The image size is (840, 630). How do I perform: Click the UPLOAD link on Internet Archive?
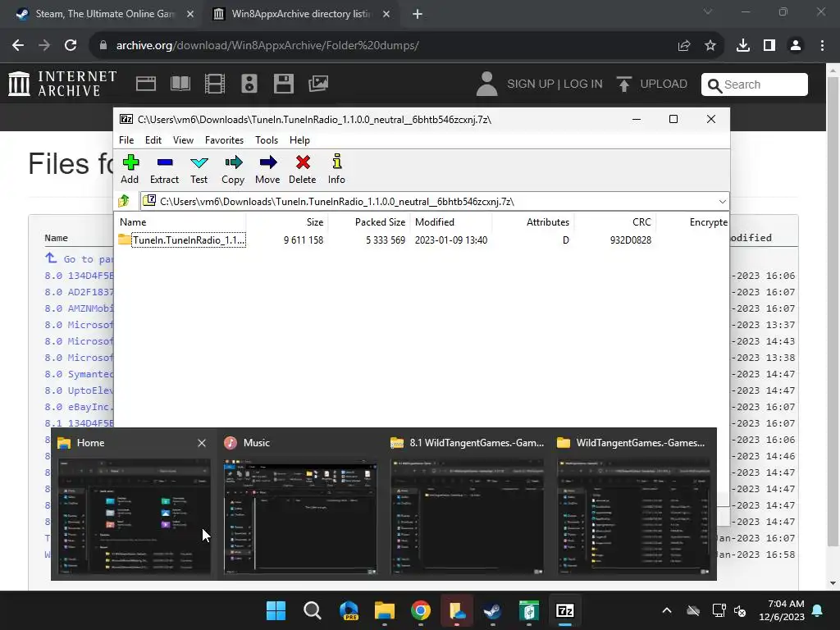[x=652, y=84]
